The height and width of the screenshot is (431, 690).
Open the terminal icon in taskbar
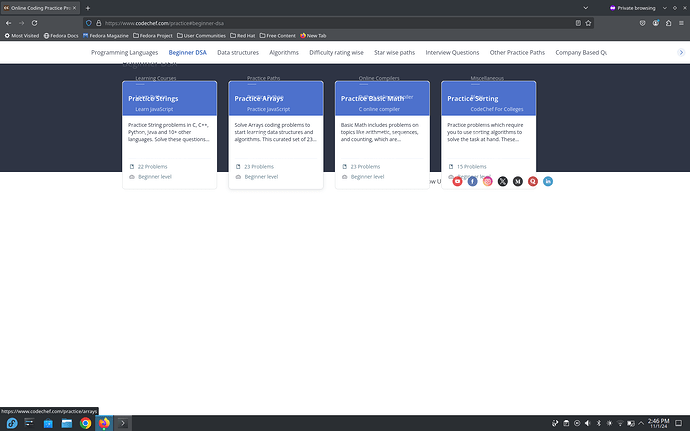click(123, 423)
